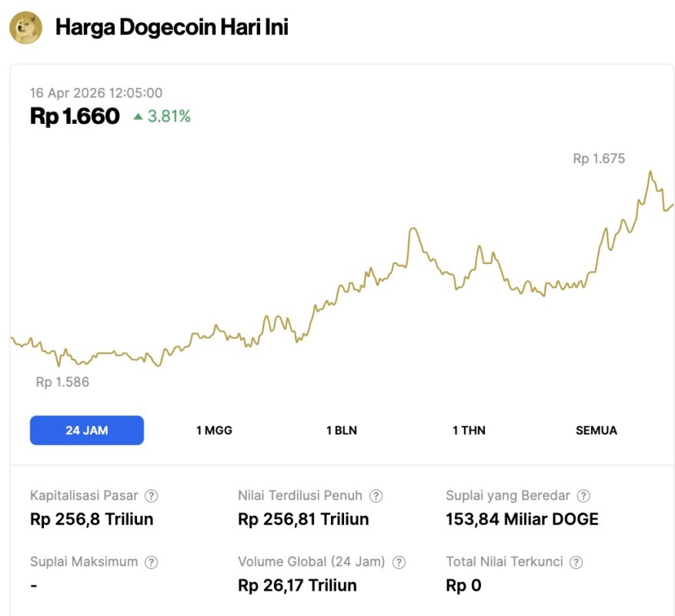Click the Rp 256,8 Triliun market cap value

tap(92, 519)
